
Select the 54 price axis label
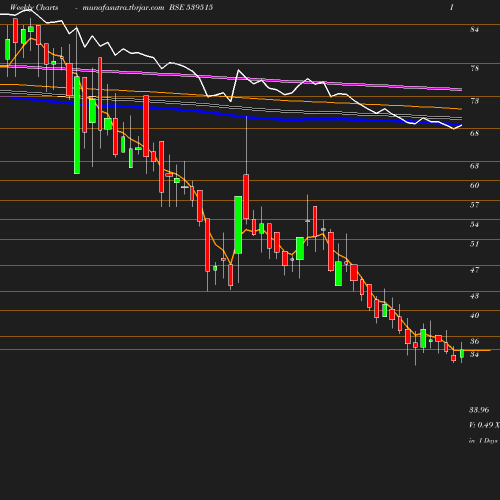point(474,224)
